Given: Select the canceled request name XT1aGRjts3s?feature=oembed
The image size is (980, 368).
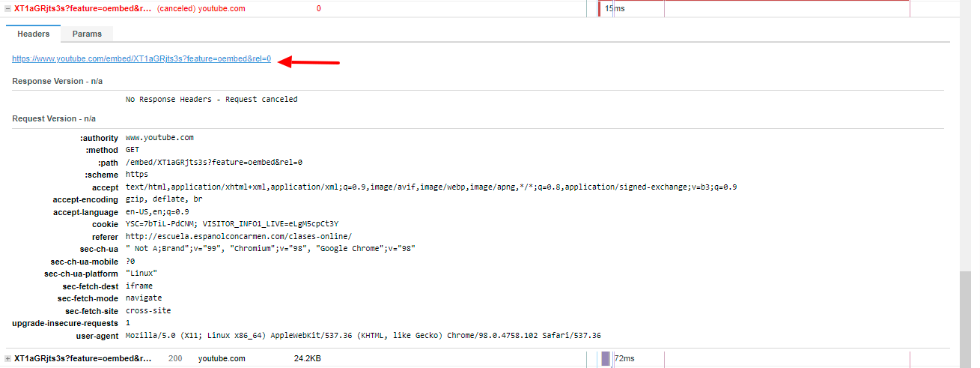Looking at the screenshot, I should (82, 9).
